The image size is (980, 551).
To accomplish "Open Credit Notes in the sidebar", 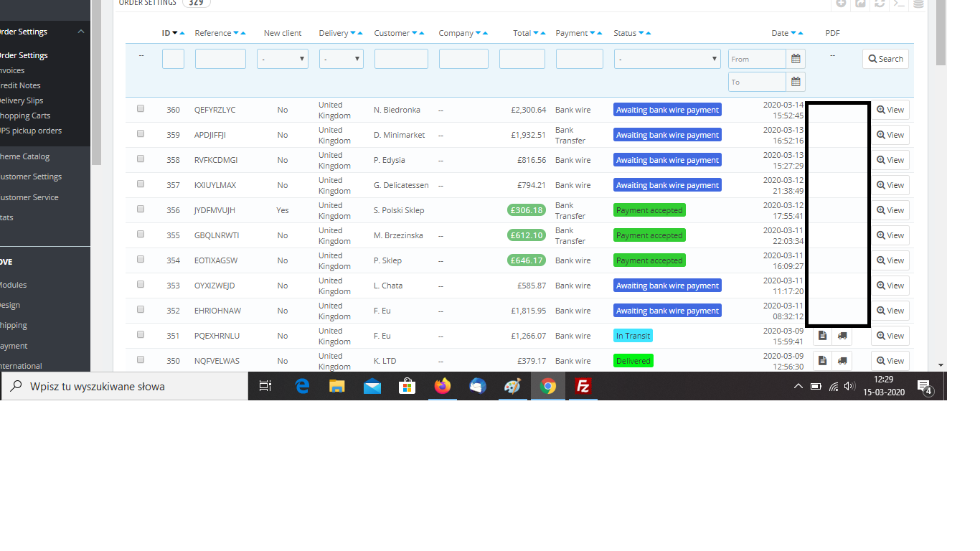I will point(19,85).
